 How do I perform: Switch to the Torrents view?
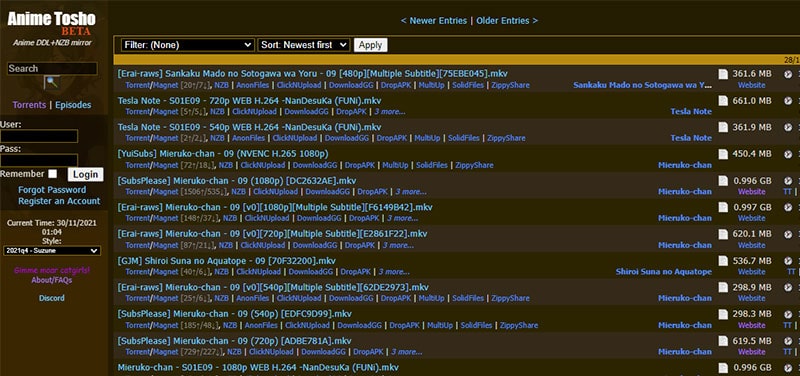[29, 105]
